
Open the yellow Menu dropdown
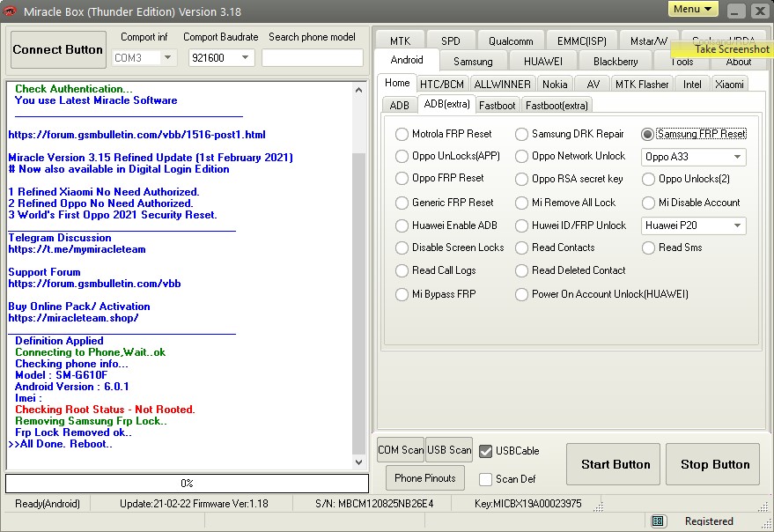click(692, 9)
